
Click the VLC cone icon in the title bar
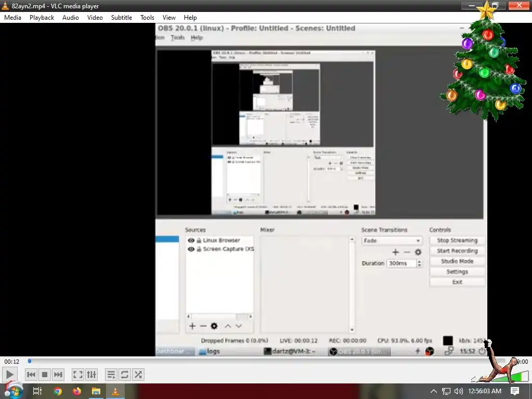click(x=5, y=6)
